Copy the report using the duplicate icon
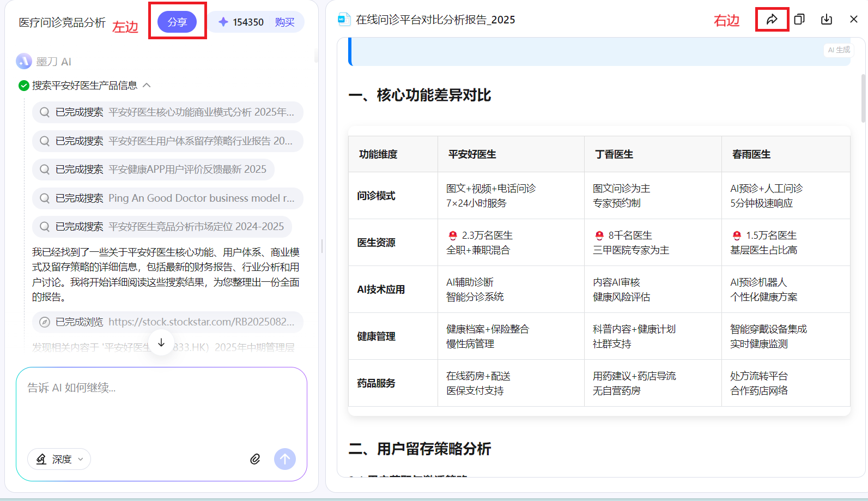This screenshot has width=868, height=501. coord(799,20)
